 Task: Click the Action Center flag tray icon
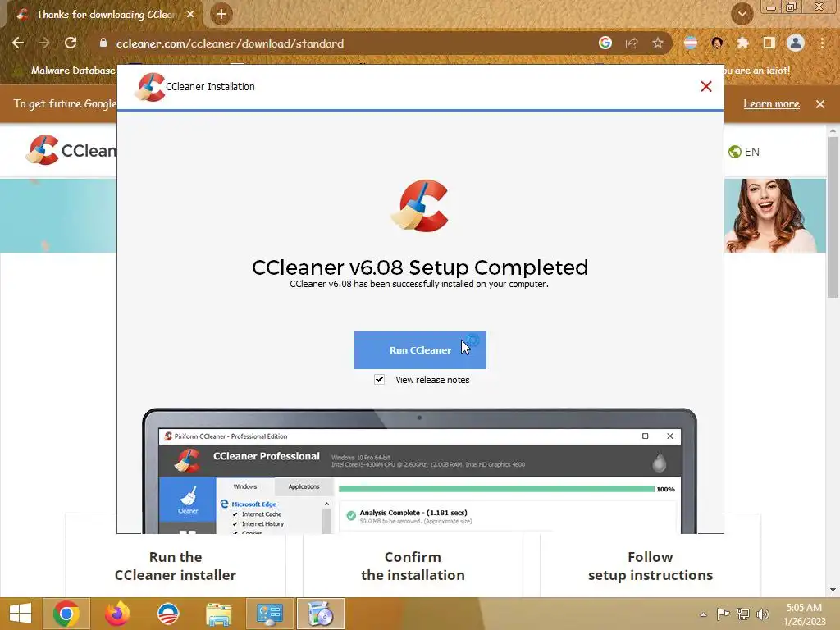coord(723,614)
